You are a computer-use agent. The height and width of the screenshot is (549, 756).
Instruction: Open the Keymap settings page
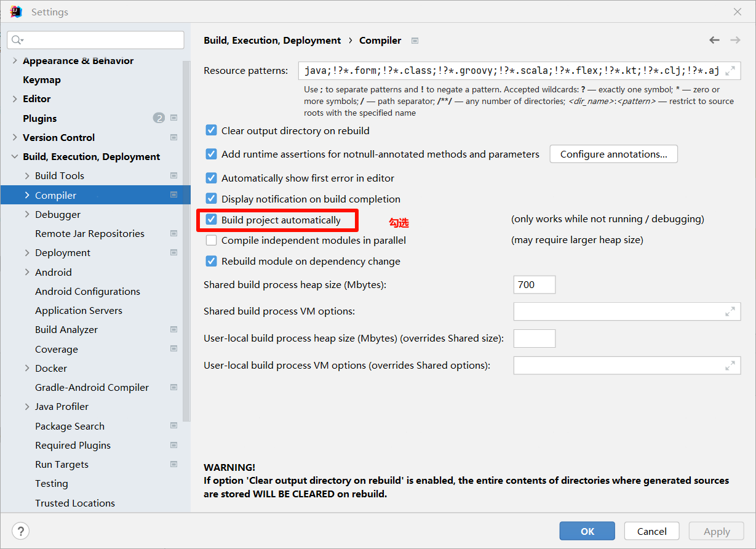[42, 80]
